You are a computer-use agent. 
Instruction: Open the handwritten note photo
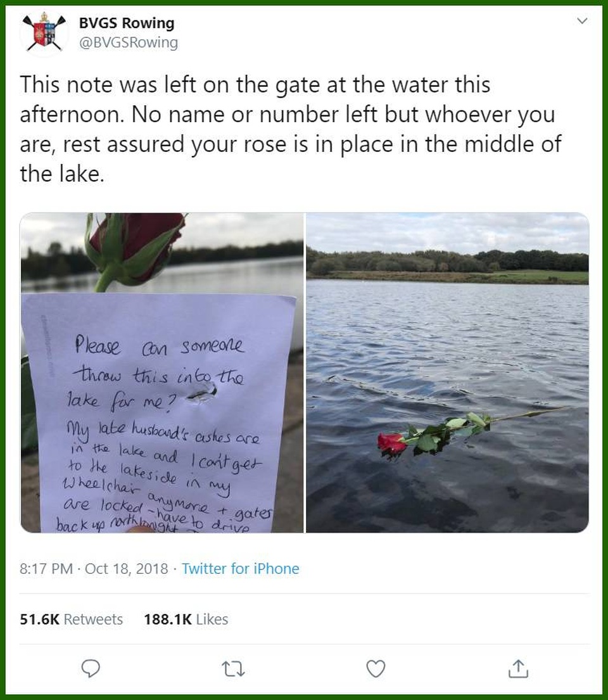click(162, 372)
